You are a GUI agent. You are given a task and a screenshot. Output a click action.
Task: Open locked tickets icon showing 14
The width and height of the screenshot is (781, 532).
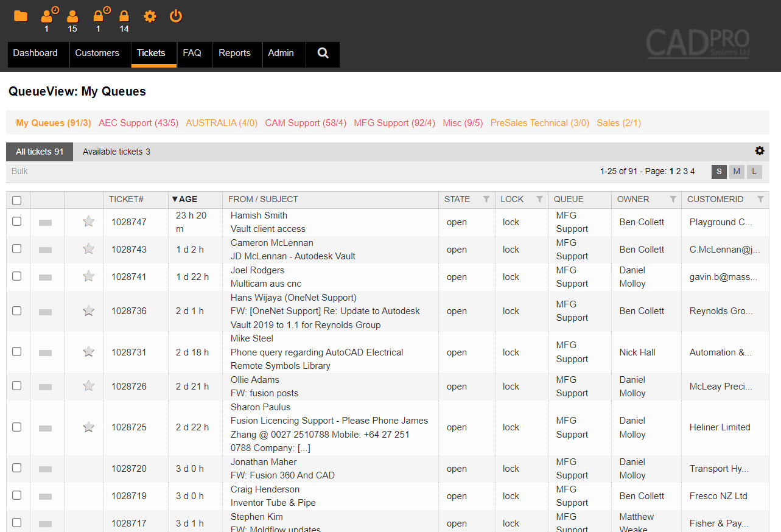[124, 16]
